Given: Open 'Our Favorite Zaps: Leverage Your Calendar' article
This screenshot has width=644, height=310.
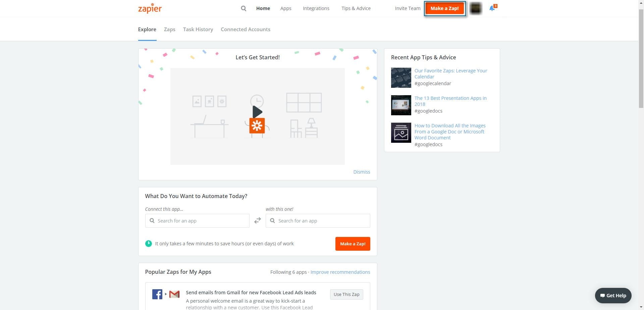Looking at the screenshot, I should tap(451, 74).
